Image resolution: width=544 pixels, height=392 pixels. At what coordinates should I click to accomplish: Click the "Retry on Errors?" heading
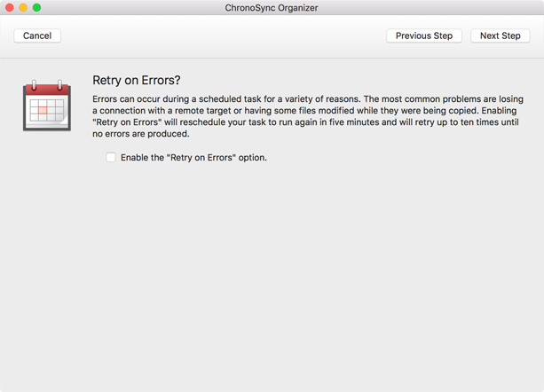tap(137, 81)
